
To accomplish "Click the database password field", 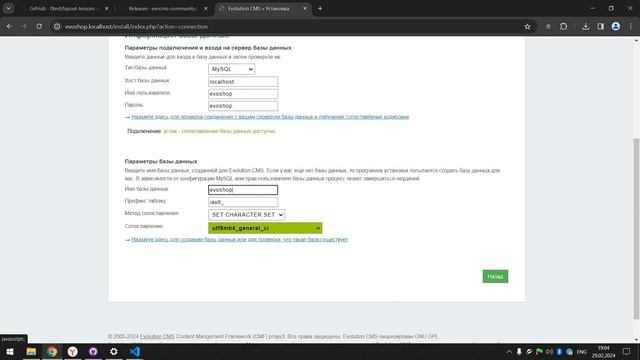I will pyautogui.click(x=243, y=106).
